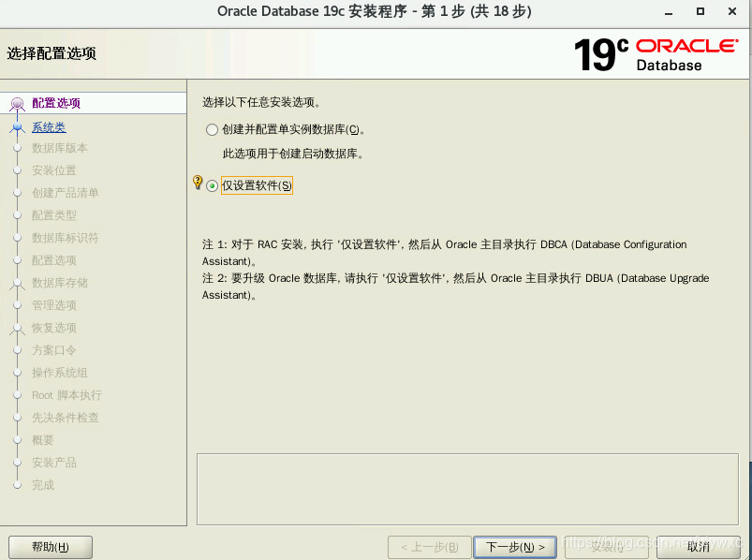Click the 安装产品 step
Viewport: 752px width, 560px height.
pyautogui.click(x=54, y=463)
